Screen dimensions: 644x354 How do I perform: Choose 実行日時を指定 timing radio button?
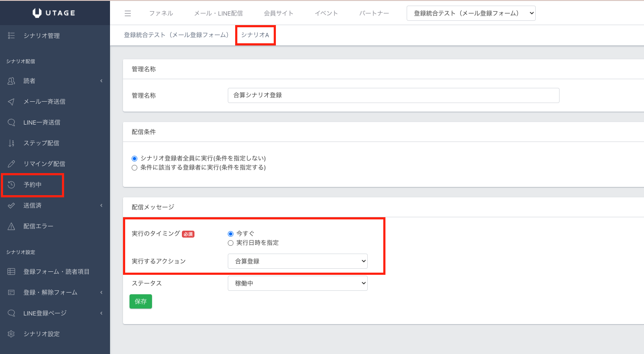[231, 243]
